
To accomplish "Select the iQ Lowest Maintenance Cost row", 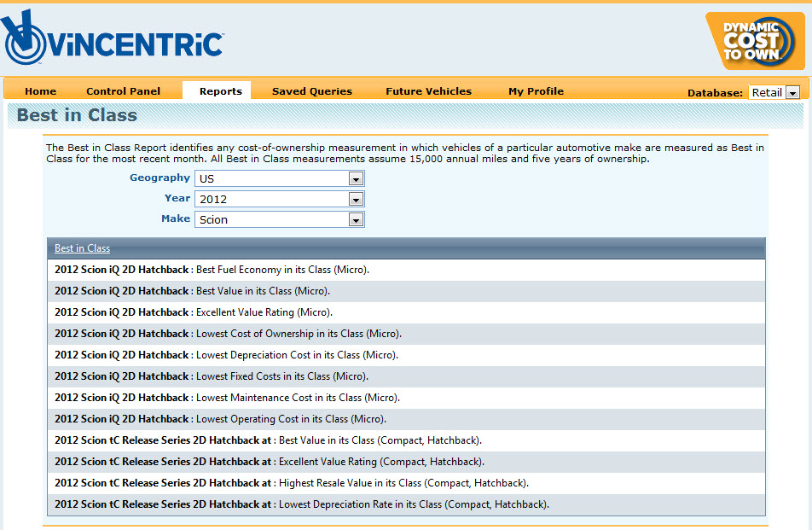I will pyautogui.click(x=406, y=398).
